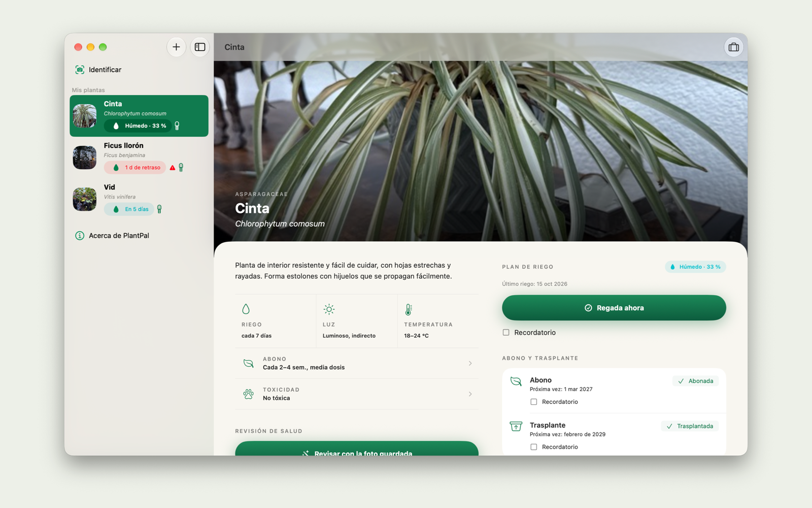
Task: Check the Recordatorio box under Trasplante
Action: click(533, 447)
